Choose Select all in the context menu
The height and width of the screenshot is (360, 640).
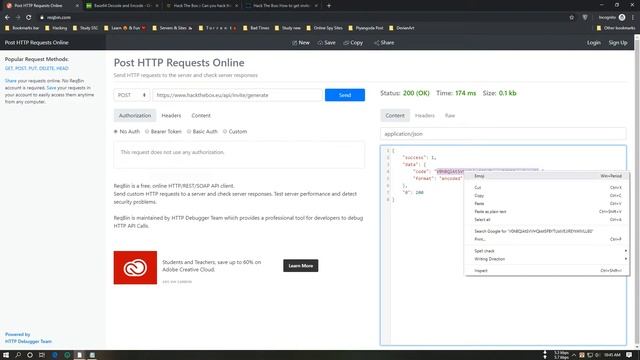[547, 220]
